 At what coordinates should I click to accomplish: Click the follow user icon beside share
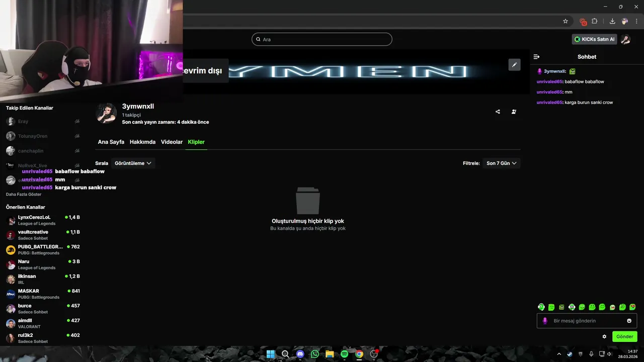click(x=514, y=112)
